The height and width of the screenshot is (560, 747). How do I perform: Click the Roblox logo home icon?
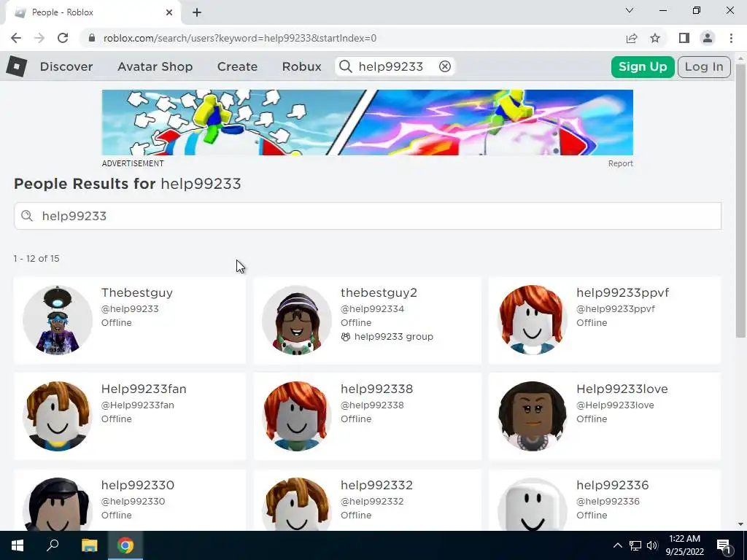[16, 66]
